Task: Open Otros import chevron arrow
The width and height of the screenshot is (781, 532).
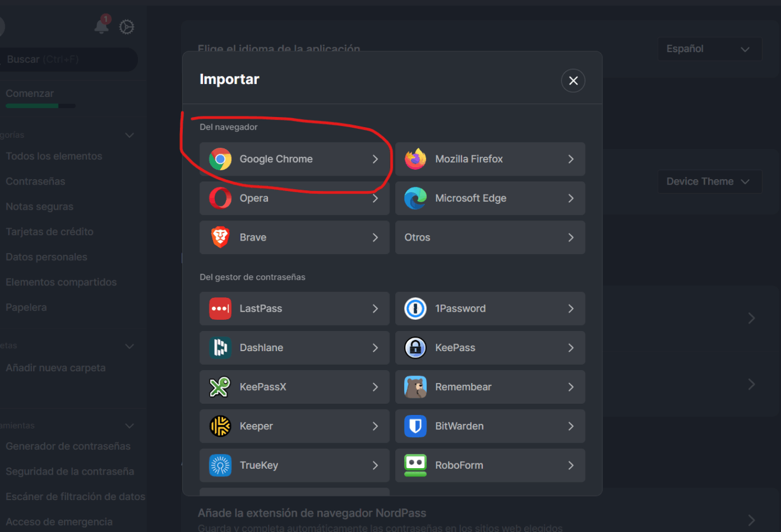Action: coord(571,237)
